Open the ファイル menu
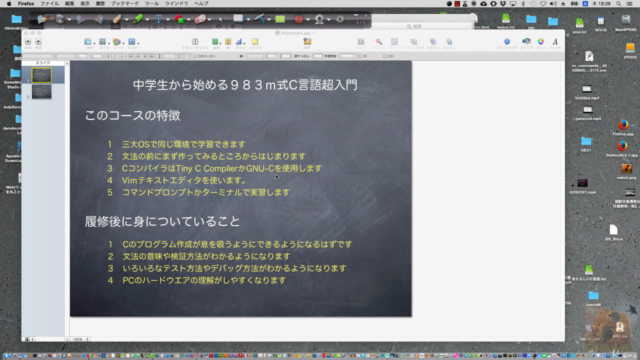 [49, 3]
